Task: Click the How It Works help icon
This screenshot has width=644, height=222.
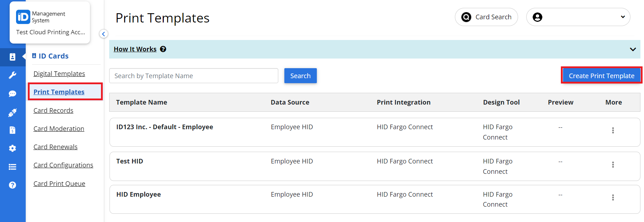Action: click(x=163, y=49)
